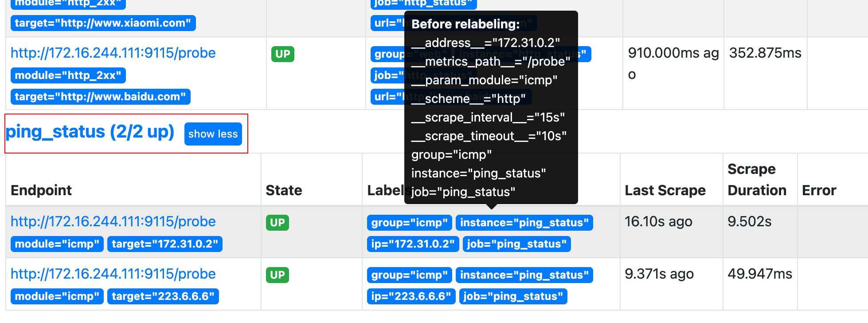The width and height of the screenshot is (868, 323).
Task: Click the 352.875ms scrape duration value
Action: tap(765, 53)
